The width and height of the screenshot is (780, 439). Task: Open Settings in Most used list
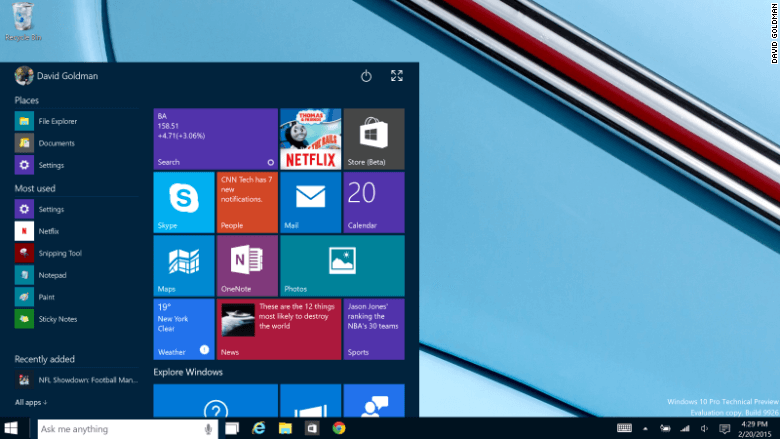[77, 209]
